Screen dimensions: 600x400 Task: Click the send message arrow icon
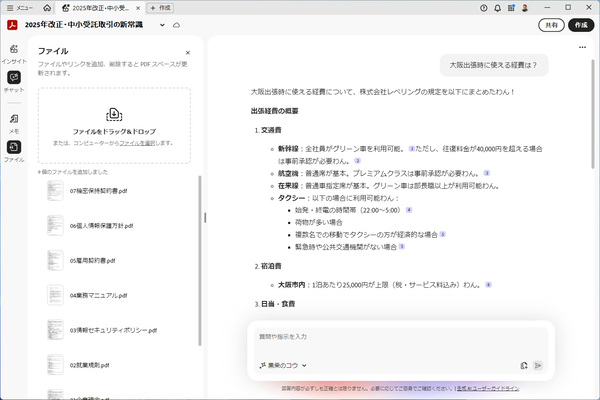pyautogui.click(x=538, y=366)
